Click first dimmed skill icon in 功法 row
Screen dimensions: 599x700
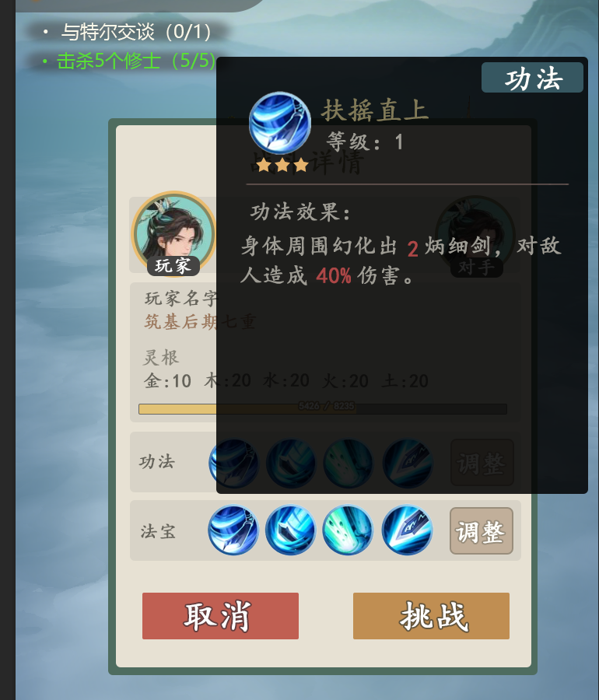point(234,463)
